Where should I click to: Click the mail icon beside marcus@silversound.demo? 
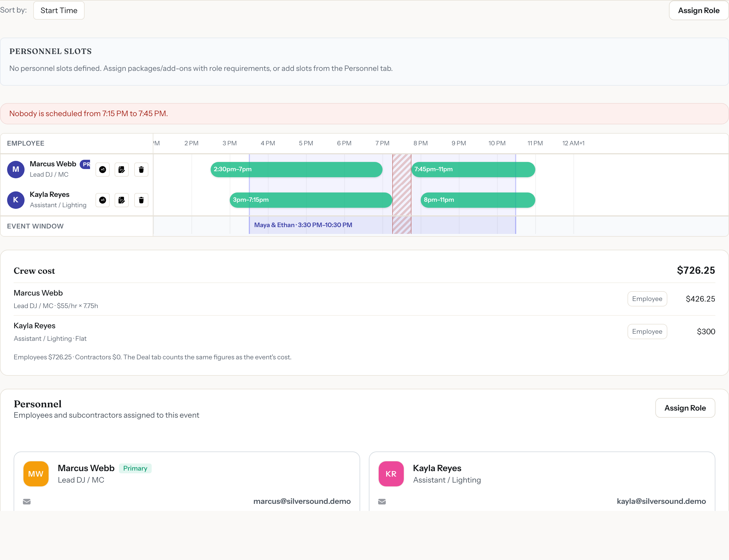27,501
